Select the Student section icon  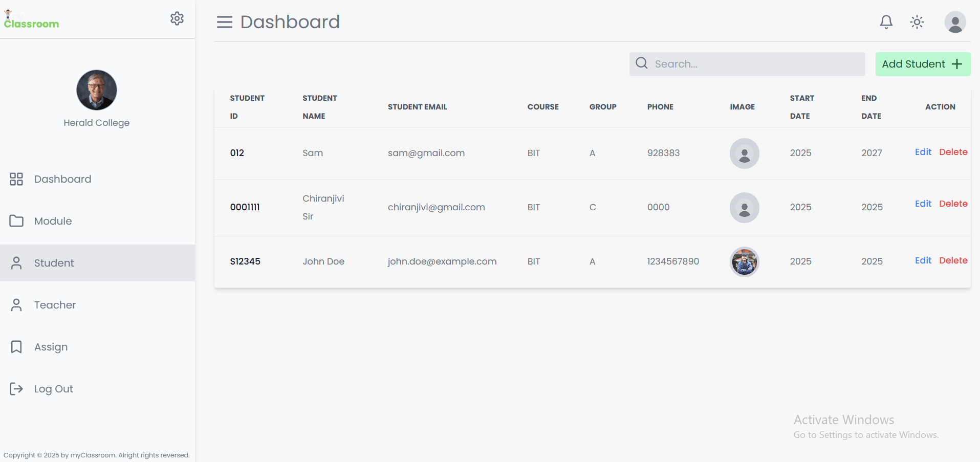click(16, 262)
